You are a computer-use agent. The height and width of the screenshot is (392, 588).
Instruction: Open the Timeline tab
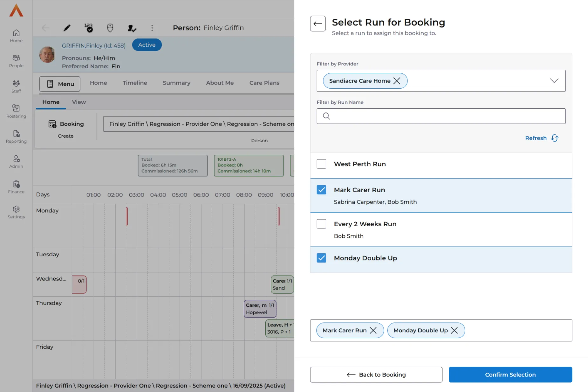pos(135,83)
